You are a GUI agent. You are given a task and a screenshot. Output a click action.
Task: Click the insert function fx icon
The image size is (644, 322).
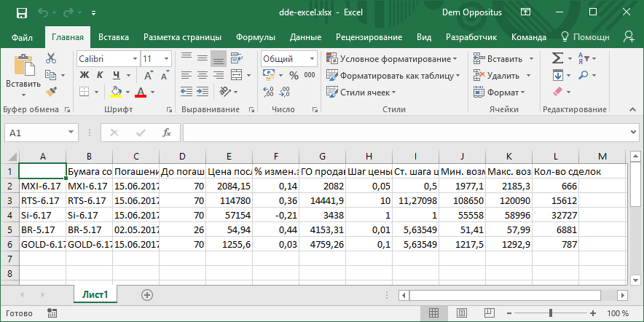point(166,133)
